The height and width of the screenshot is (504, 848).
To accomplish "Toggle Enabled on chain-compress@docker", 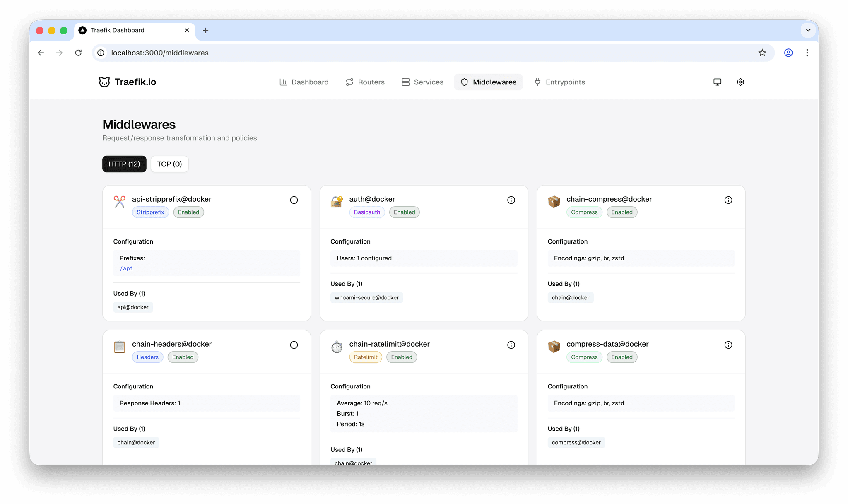I will coord(622,212).
